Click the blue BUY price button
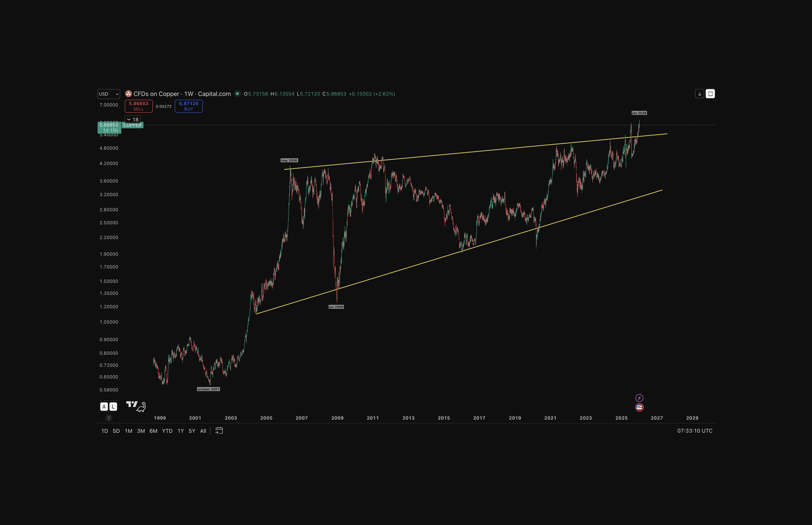The height and width of the screenshot is (525, 812). (x=188, y=106)
